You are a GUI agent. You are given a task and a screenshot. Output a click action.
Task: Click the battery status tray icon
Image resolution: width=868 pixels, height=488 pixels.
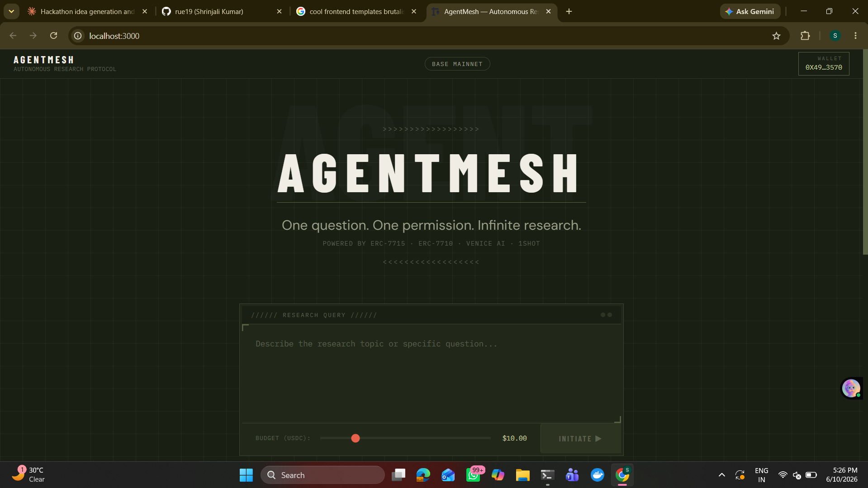pos(811,475)
